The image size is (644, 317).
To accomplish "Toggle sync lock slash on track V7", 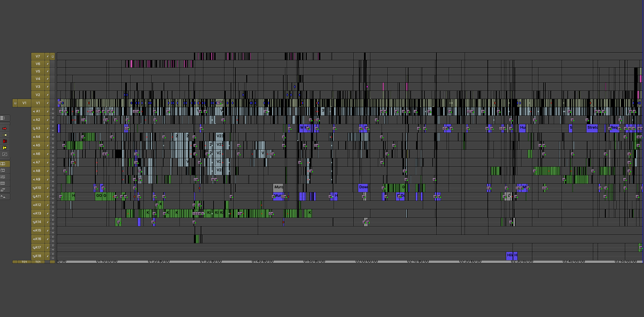I will coord(48,57).
